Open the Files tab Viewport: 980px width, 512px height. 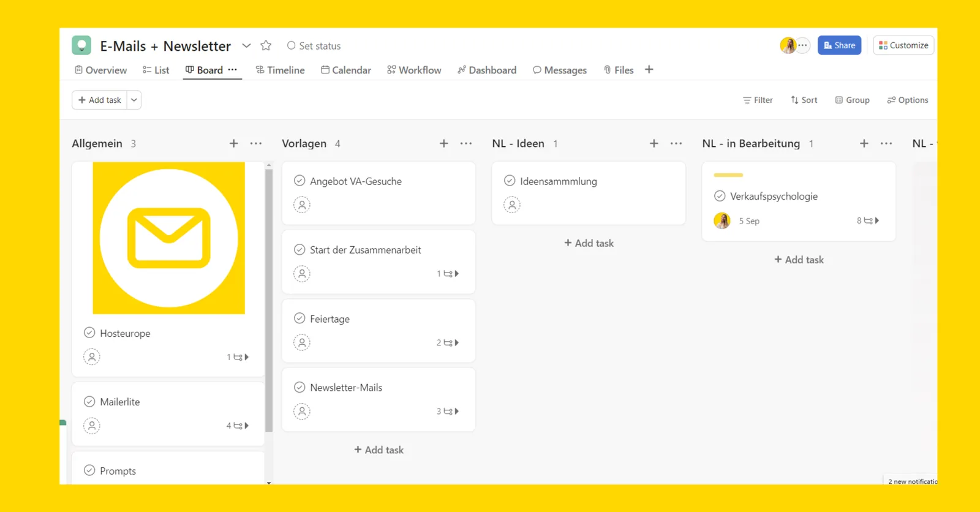pyautogui.click(x=619, y=70)
